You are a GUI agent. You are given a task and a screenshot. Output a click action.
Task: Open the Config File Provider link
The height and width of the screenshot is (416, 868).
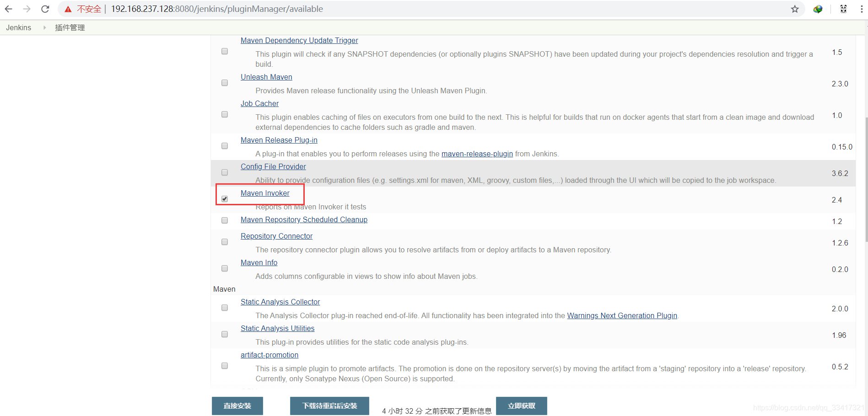coord(273,166)
